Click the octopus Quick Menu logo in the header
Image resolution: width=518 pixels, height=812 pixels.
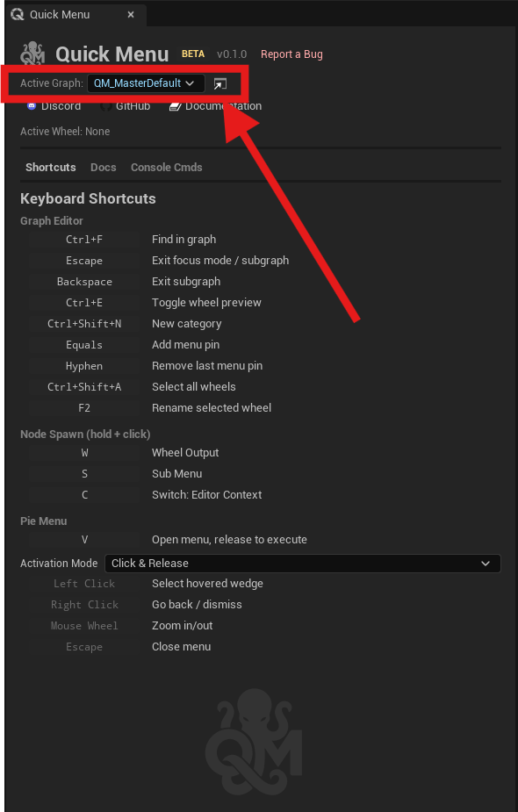(x=32, y=54)
